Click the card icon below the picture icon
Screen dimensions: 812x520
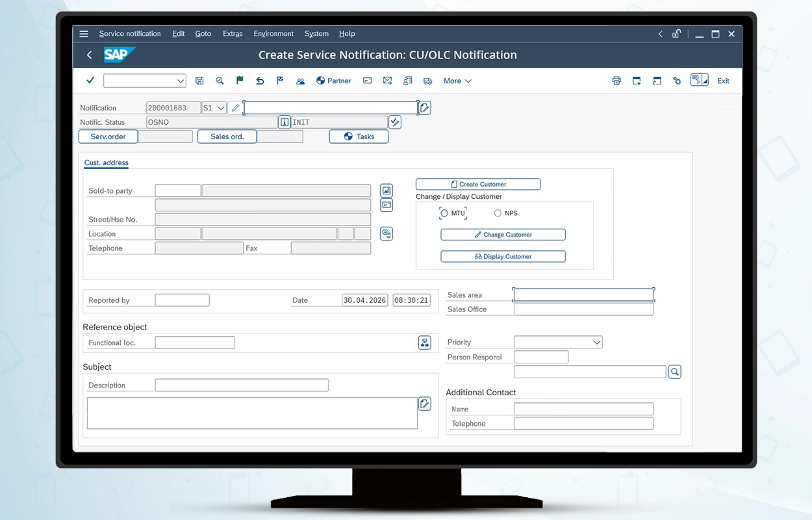[387, 205]
